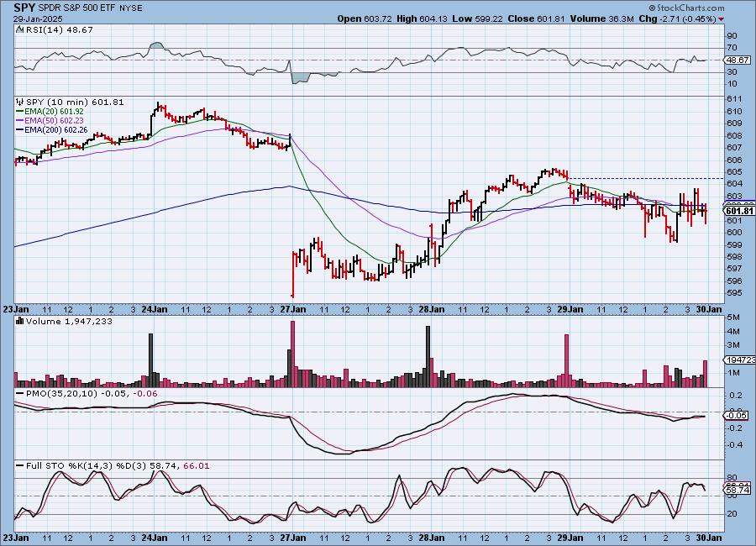Click the 90 level on RSI axis
This screenshot has width=756, height=546.
point(732,35)
